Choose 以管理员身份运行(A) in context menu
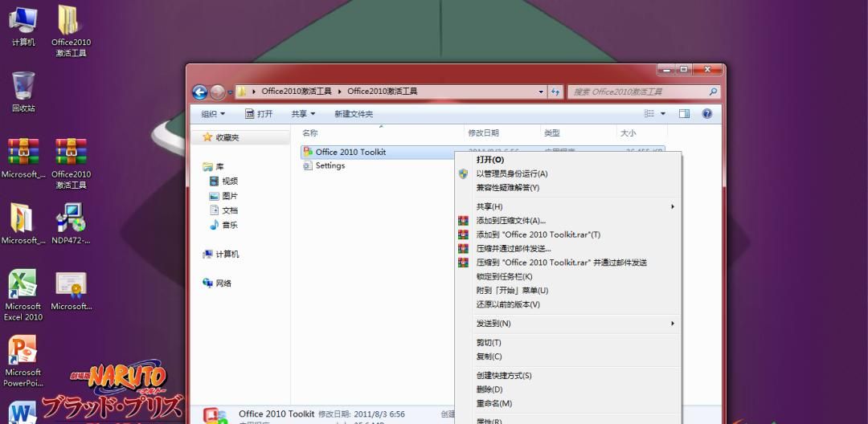The height and width of the screenshot is (424, 868). click(x=568, y=173)
